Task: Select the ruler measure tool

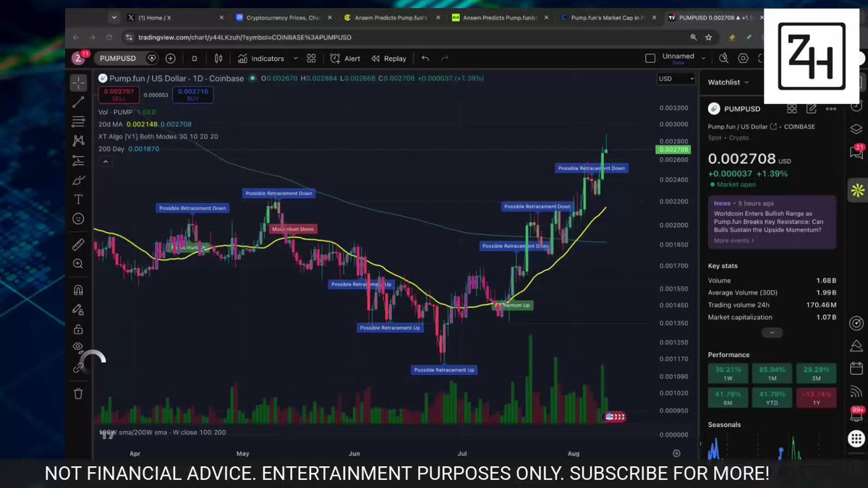Action: coord(78,244)
